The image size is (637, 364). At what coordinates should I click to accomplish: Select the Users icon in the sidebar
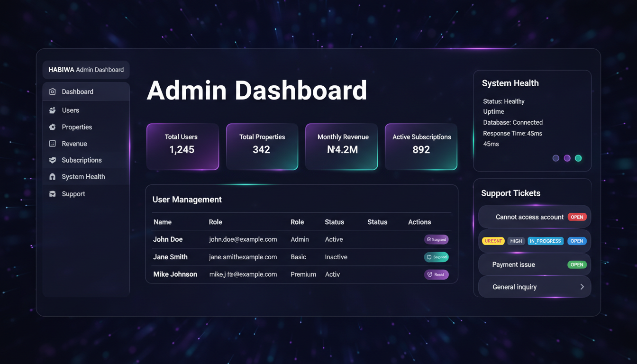(52, 110)
